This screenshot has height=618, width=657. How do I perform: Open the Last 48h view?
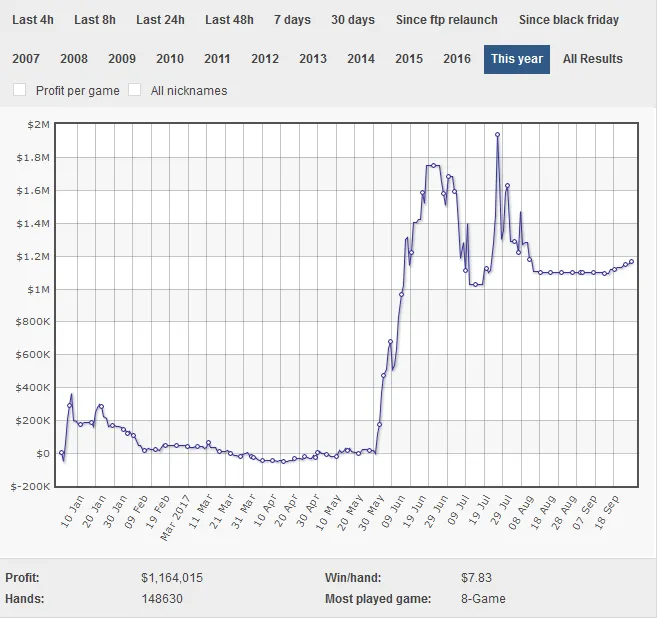coord(229,20)
